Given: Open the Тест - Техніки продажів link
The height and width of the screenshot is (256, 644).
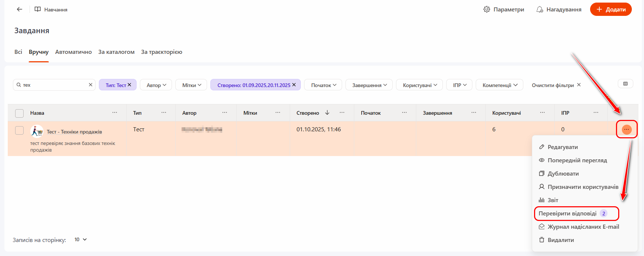Looking at the screenshot, I should 74,132.
